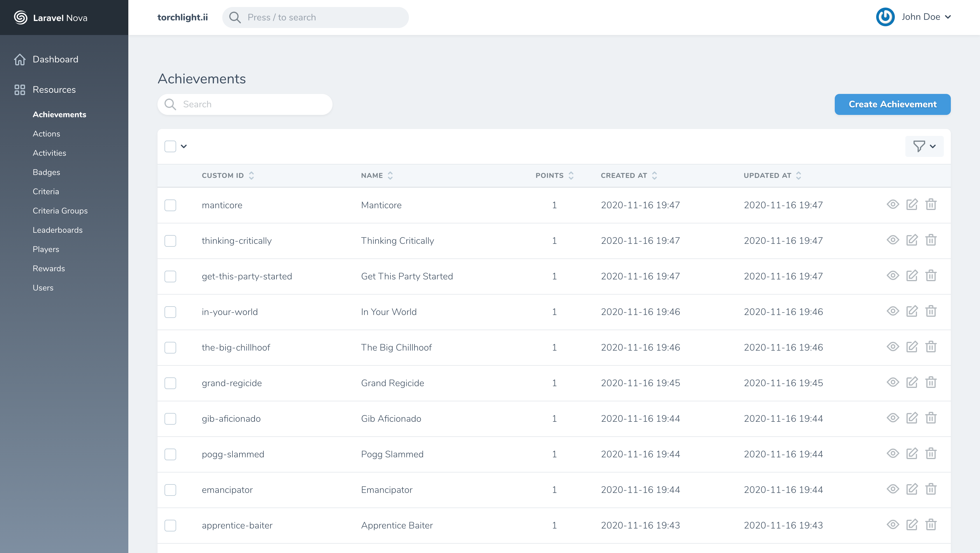View the get-this-party-started achievement
Screen dimensions: 980x553
[x=892, y=276]
